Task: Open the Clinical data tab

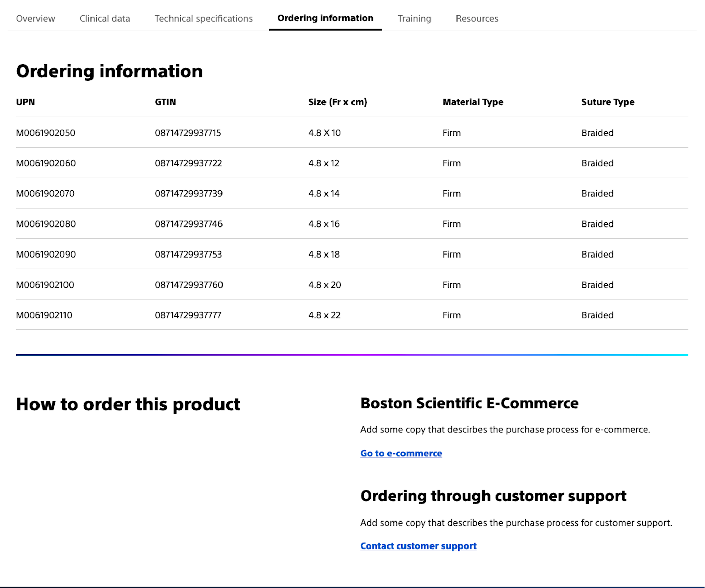Action: 105,19
